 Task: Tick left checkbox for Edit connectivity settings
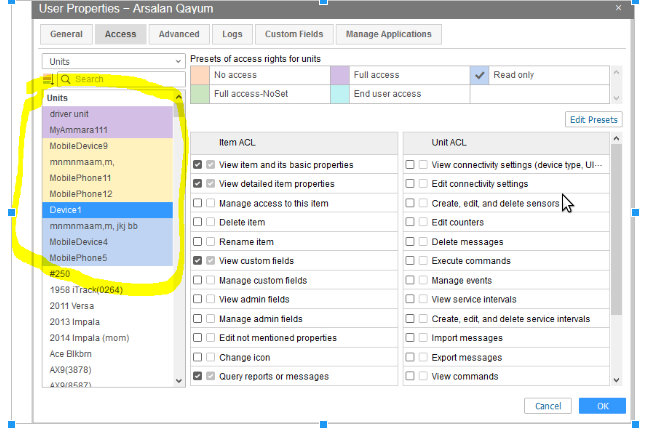(410, 184)
